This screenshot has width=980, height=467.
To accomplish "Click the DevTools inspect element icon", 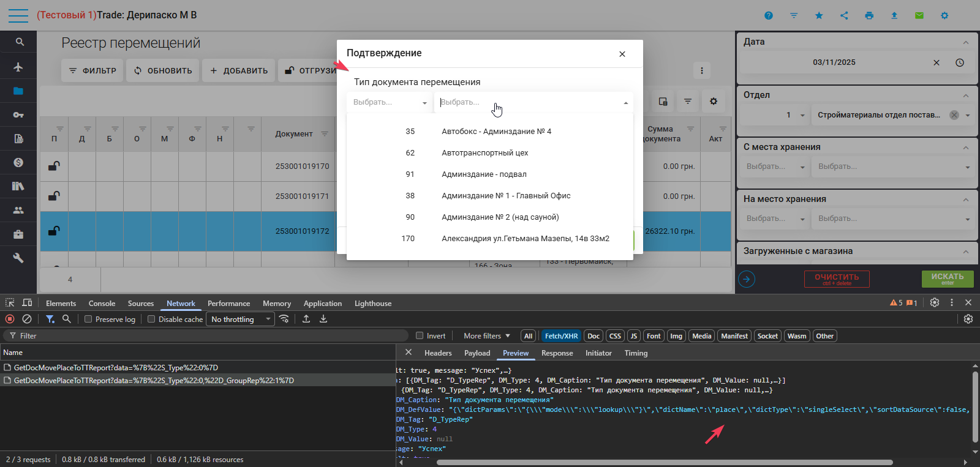I will point(10,303).
